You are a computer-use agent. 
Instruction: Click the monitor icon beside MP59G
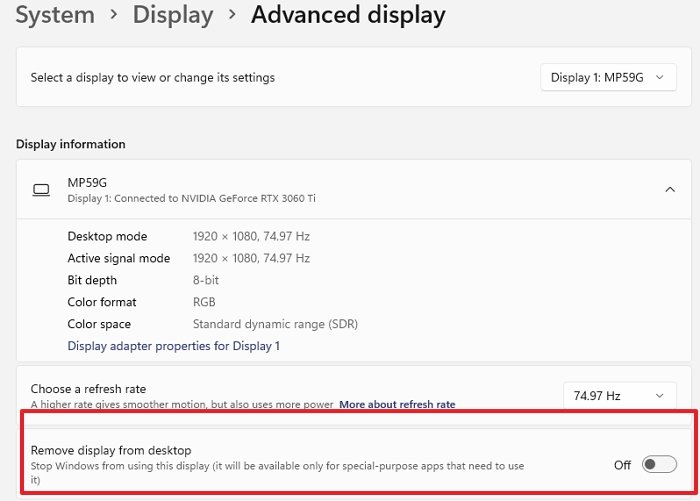tap(41, 190)
